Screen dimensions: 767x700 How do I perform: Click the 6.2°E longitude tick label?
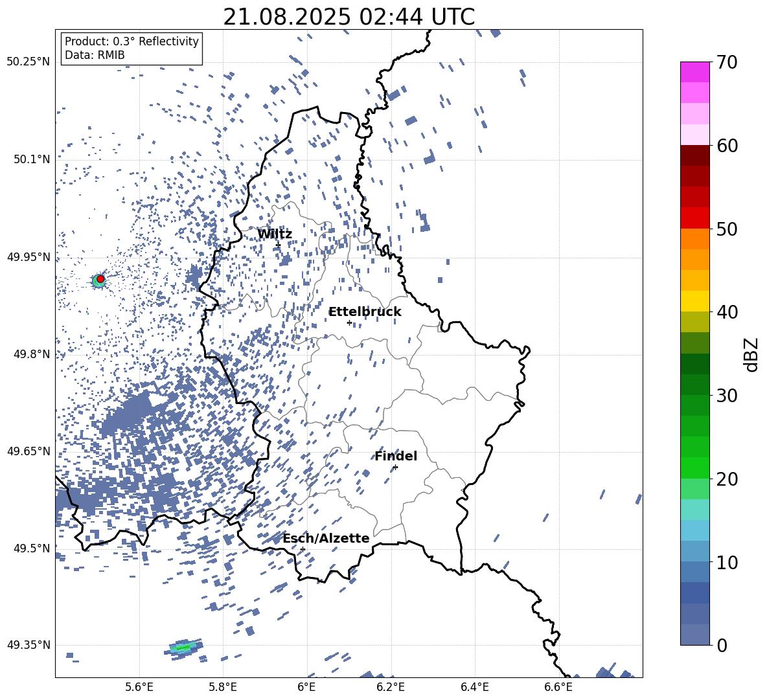coord(391,687)
